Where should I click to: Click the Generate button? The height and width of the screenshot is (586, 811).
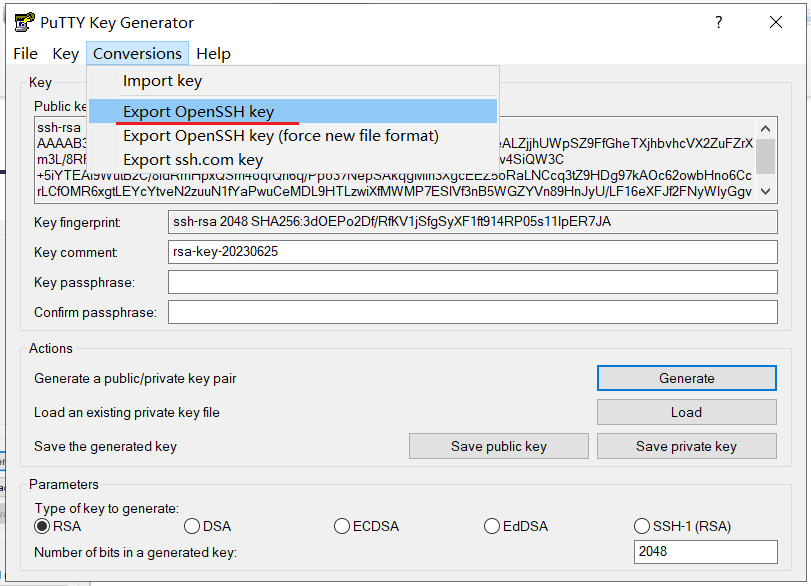[687, 378]
